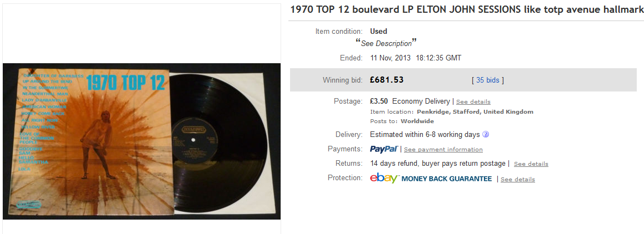Click the listing title heading text

467,9
